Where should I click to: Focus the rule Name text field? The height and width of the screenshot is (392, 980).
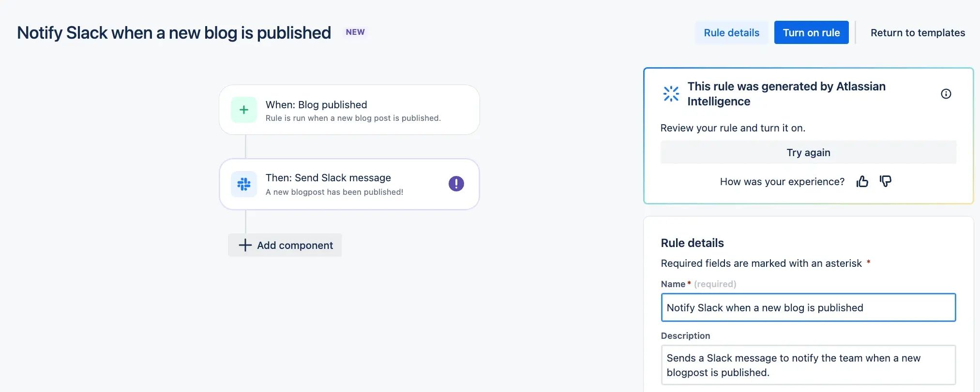tap(808, 307)
